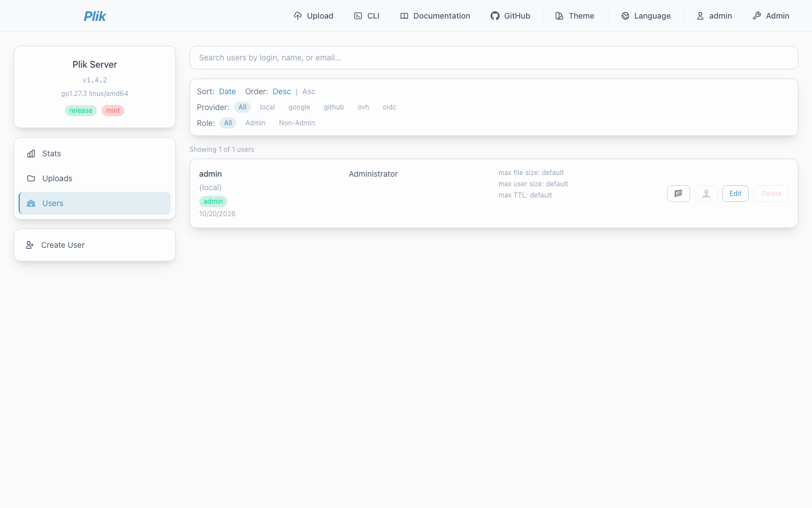This screenshot has height=508, width=812.
Task: Open admin user's uploads folder icon
Action: pyautogui.click(x=678, y=194)
